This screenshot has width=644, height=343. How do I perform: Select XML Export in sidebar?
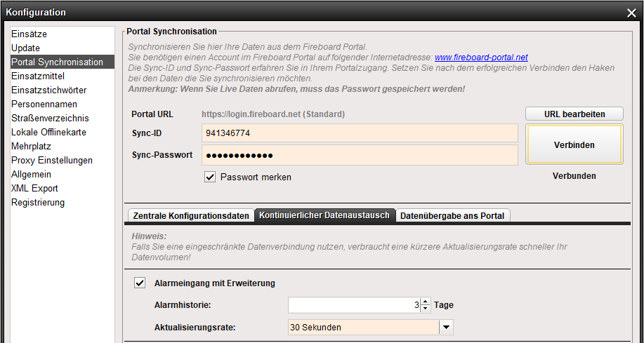(34, 188)
